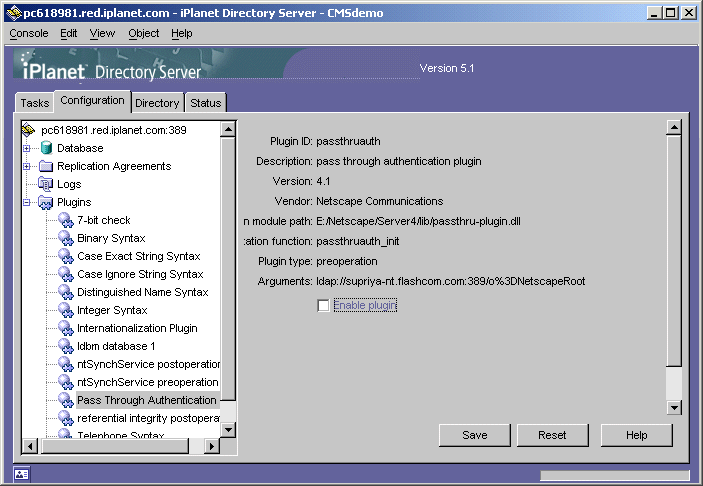This screenshot has width=703, height=486.
Task: Click the Distinguished Name Syntax plugin icon
Action: pos(66,292)
